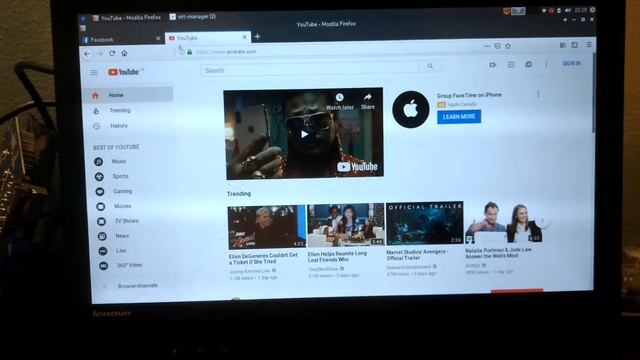Open the ad options three-dot menu

coord(538,94)
